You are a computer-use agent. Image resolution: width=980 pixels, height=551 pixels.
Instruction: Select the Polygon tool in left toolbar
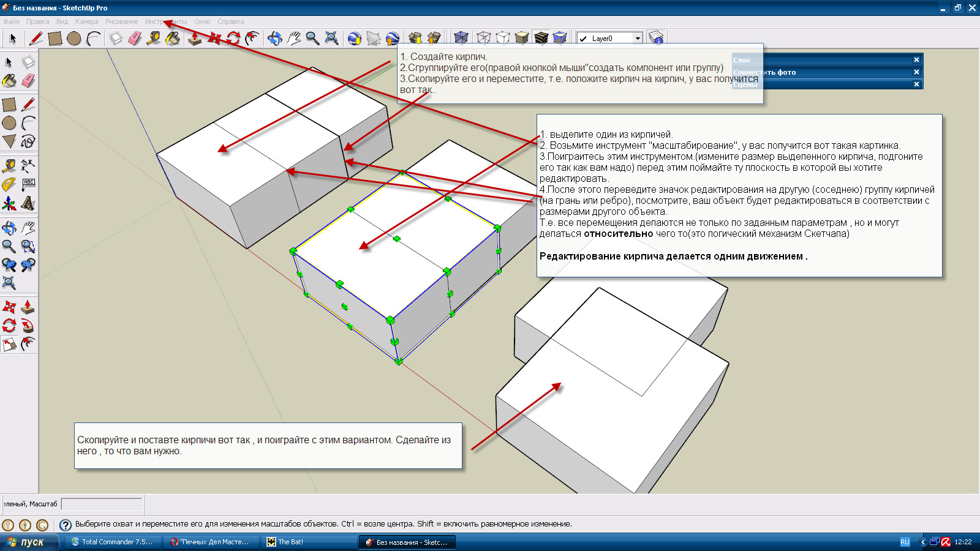pyautogui.click(x=9, y=141)
